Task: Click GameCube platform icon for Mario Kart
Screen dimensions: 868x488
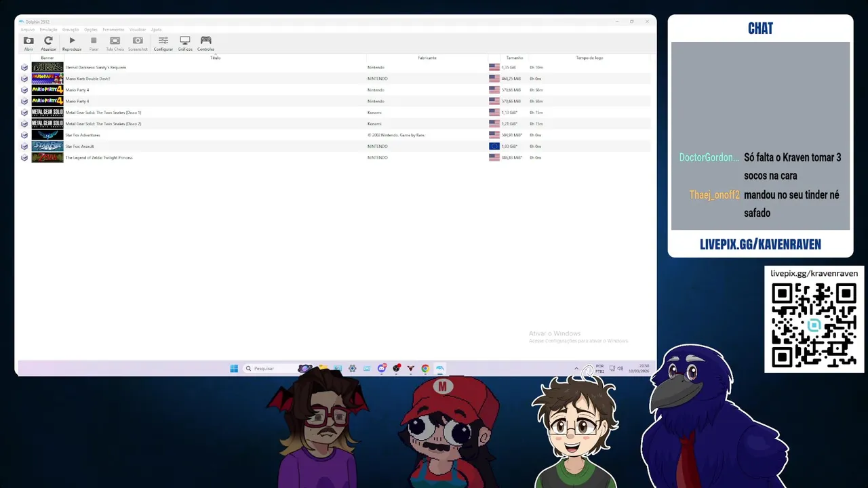Action: 24,79
